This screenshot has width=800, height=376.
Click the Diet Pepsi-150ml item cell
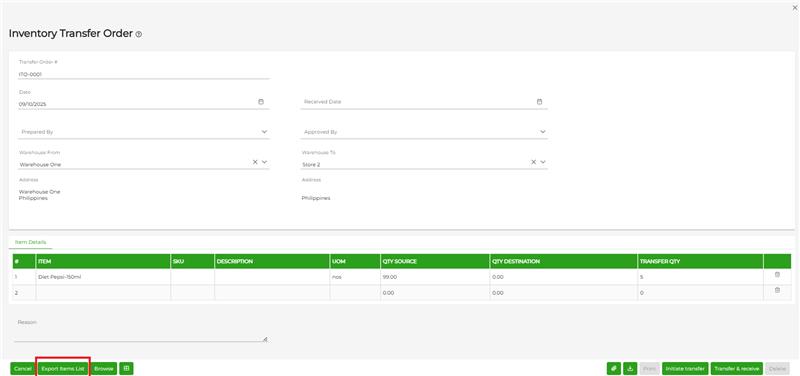click(104, 277)
